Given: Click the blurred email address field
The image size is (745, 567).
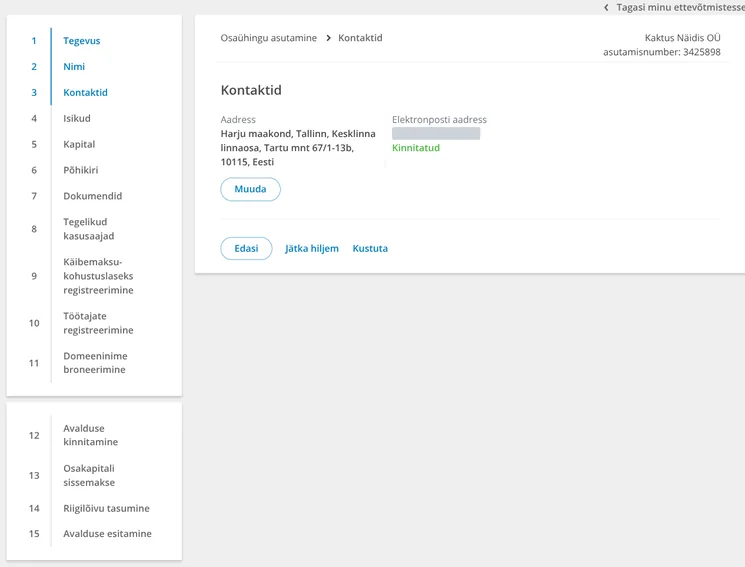Looking at the screenshot, I should [x=436, y=134].
